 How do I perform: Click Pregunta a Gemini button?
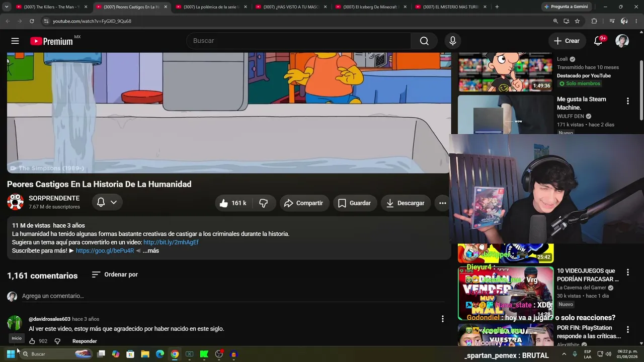point(566,7)
